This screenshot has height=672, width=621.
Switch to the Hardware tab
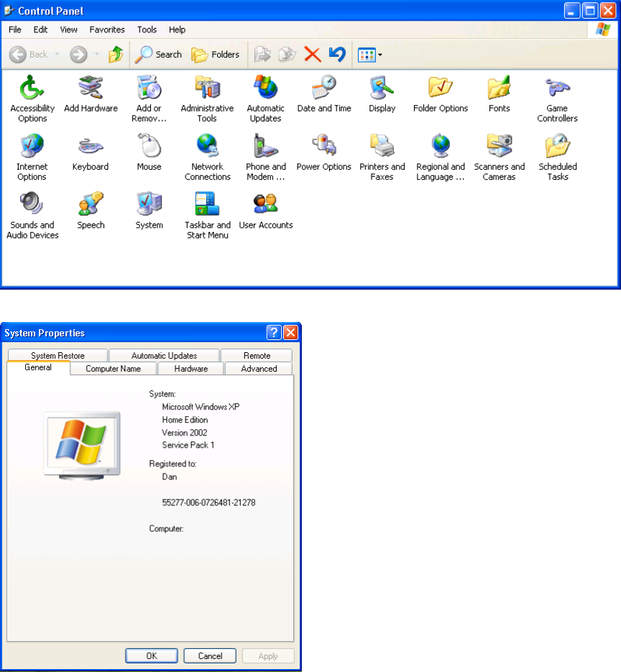[190, 369]
